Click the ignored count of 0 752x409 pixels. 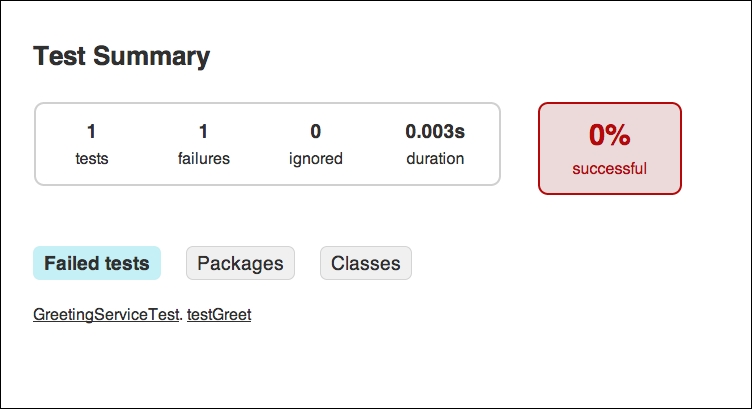316,131
